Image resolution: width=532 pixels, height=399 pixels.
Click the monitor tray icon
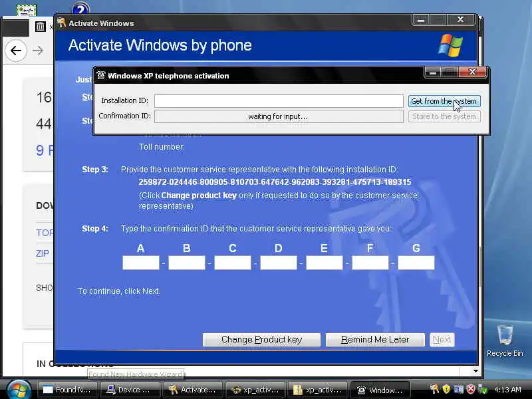[x=458, y=389]
